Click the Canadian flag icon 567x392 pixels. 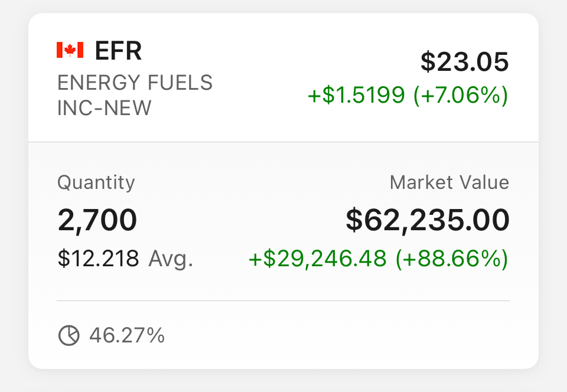click(x=70, y=50)
